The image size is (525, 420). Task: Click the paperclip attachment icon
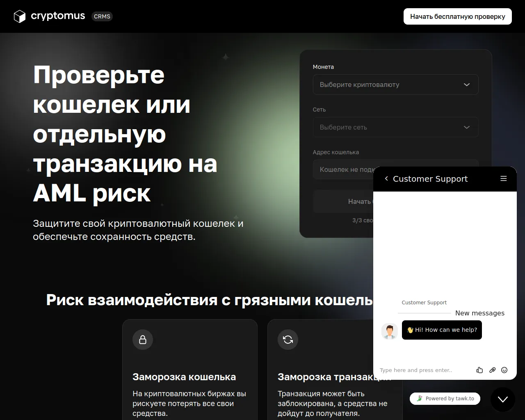(x=492, y=370)
